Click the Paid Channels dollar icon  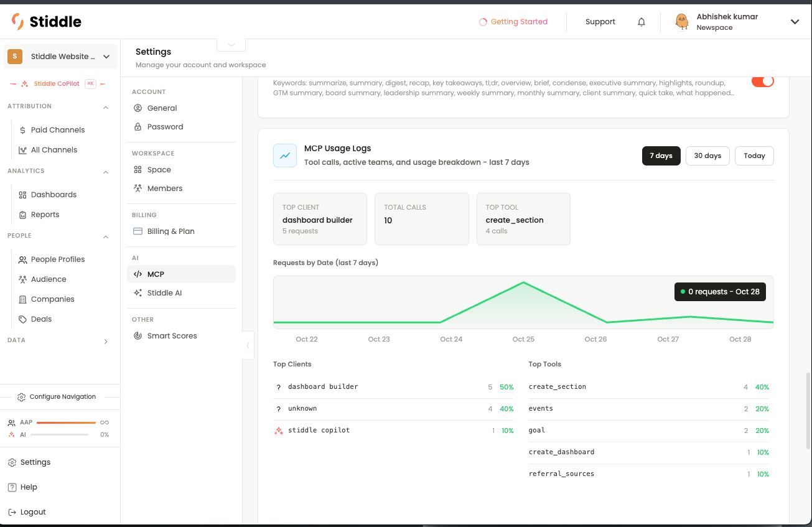(23, 130)
